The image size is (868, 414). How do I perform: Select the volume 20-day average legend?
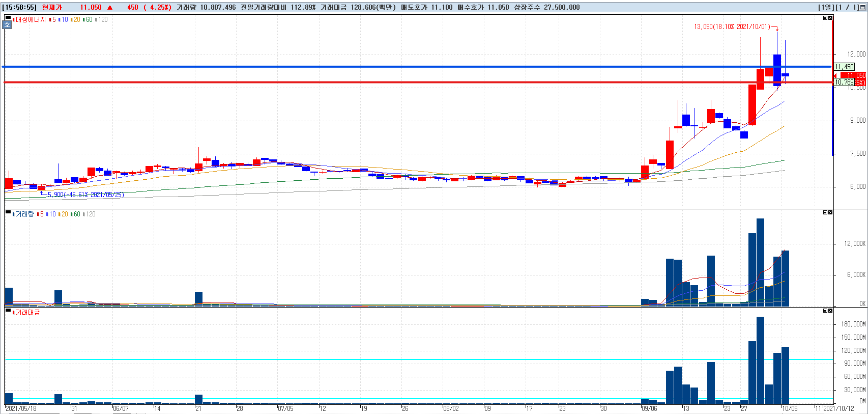tap(64, 214)
